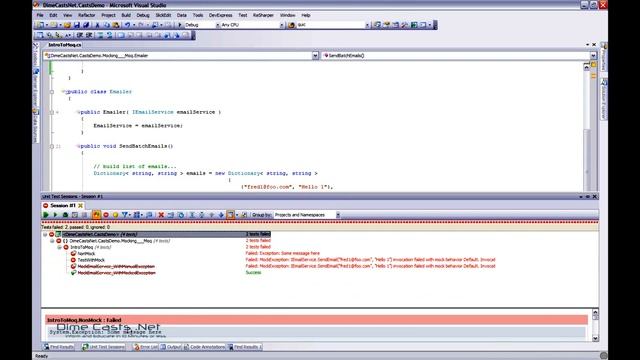Open the Solution Explorer side tab
Viewport: 640px width, 360px height.
pos(604,100)
